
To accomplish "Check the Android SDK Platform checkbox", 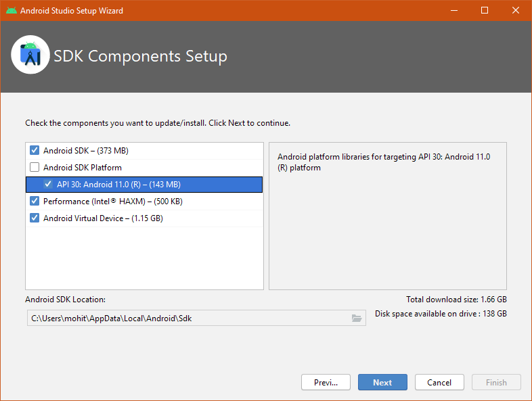I will coord(35,167).
